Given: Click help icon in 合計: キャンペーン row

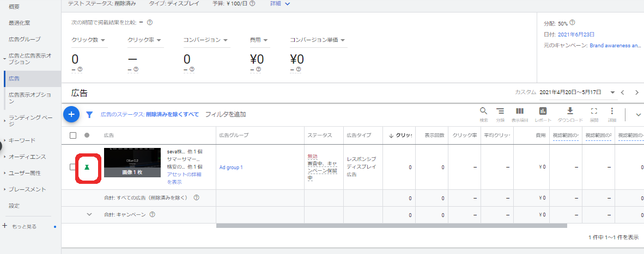Looking at the screenshot, I should point(153,214).
